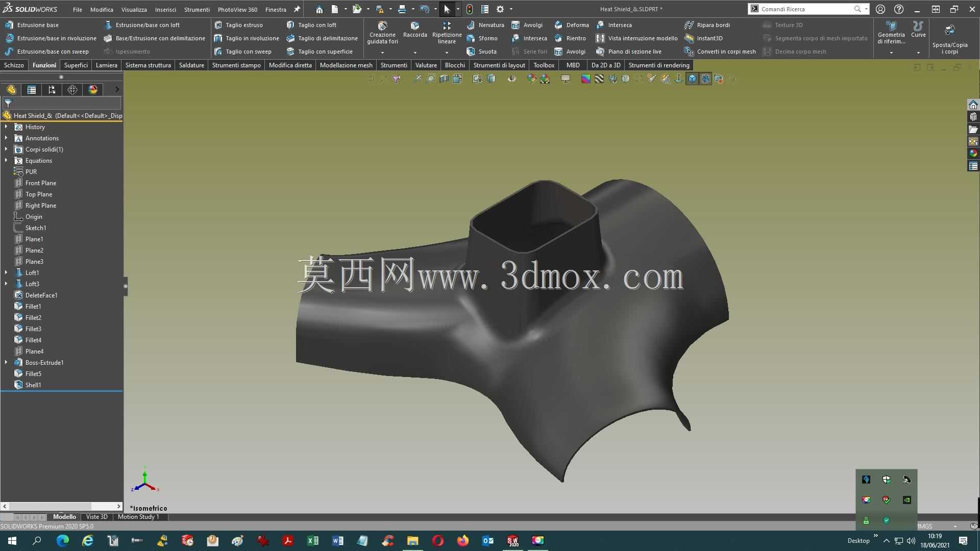Select the DeleteFace1 feature

(x=41, y=295)
